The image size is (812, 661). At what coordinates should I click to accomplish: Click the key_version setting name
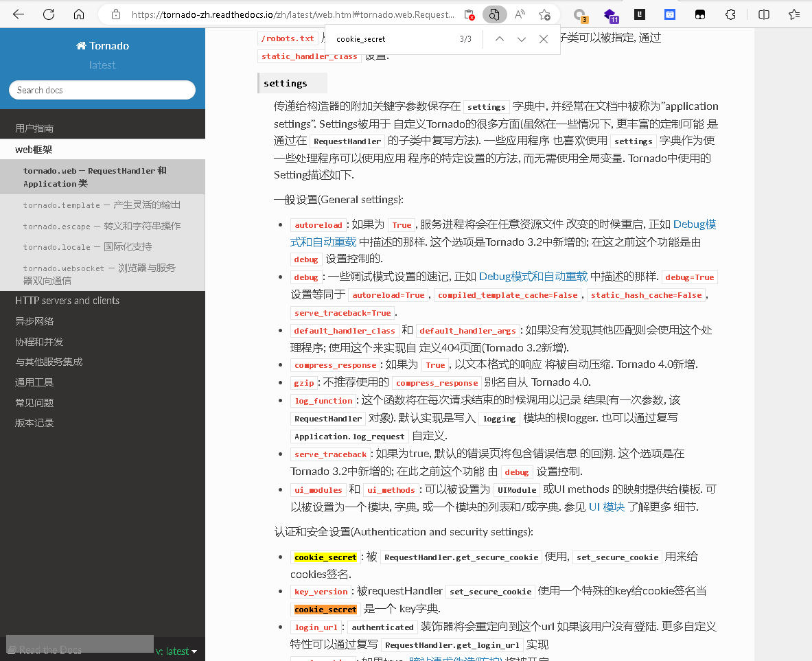pos(321,592)
